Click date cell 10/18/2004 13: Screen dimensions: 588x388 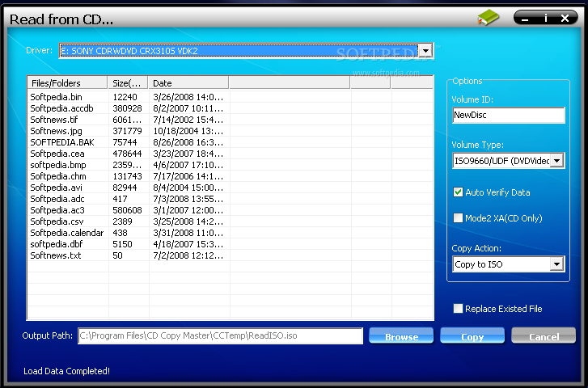coord(188,131)
